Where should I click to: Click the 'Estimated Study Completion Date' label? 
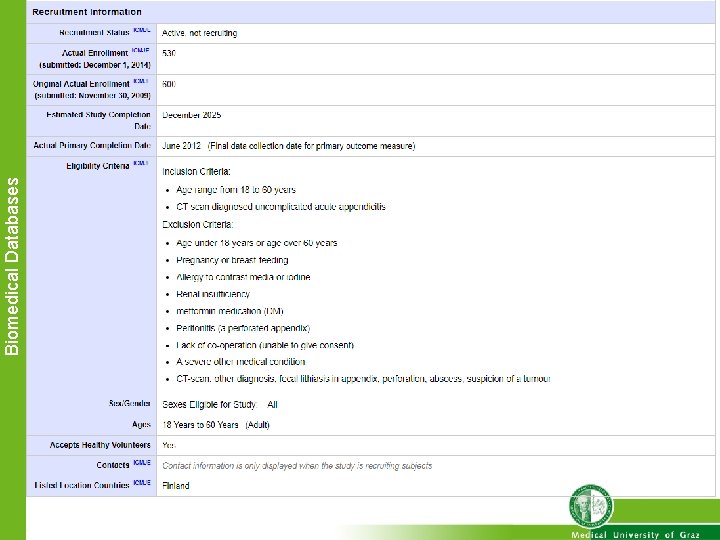[98, 120]
